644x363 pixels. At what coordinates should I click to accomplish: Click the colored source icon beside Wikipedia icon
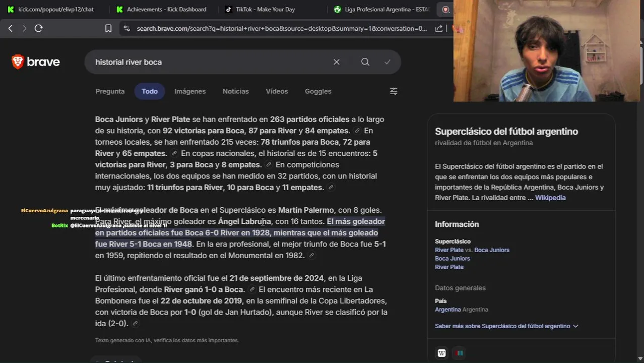(459, 353)
